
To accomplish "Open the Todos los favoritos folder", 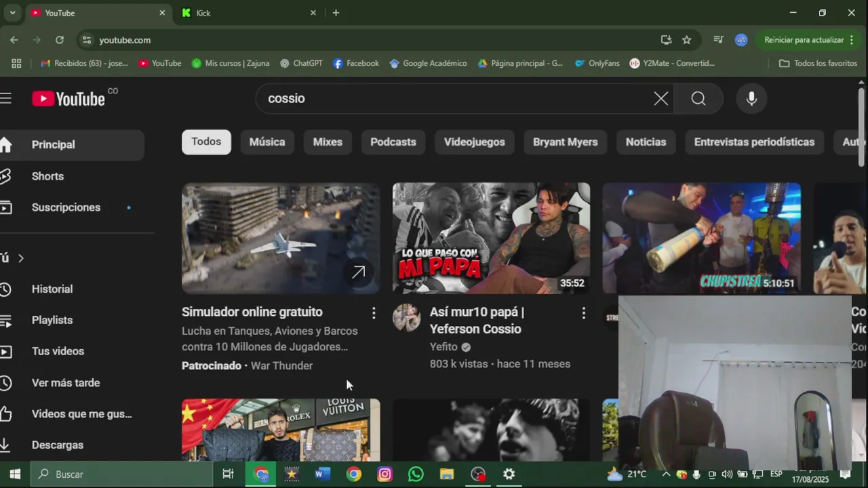I will coord(818,63).
